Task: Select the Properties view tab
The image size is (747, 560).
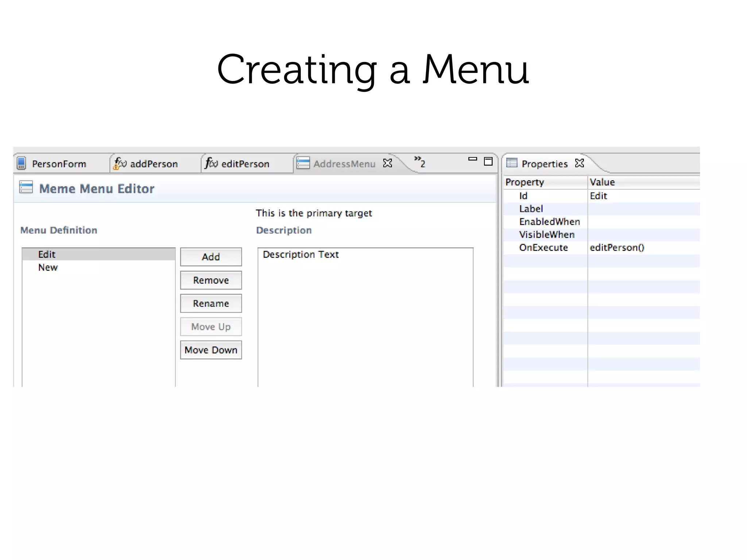Action: tap(545, 164)
